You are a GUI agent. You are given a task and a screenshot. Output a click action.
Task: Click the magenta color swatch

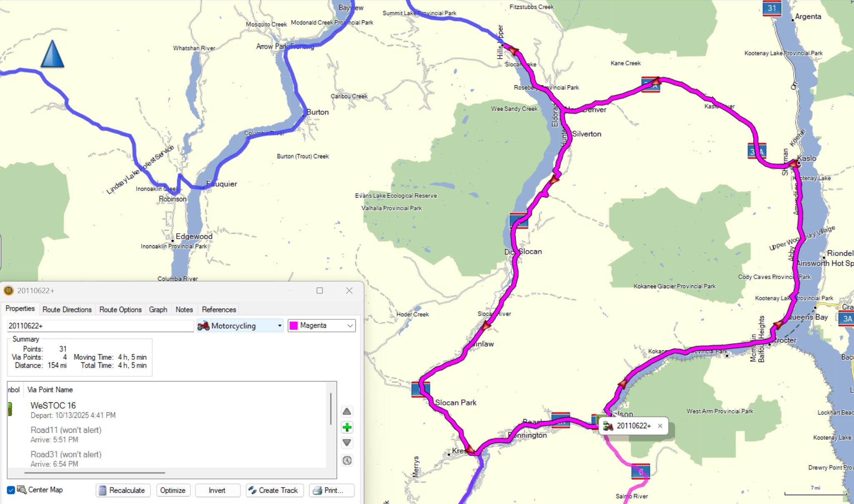point(294,326)
